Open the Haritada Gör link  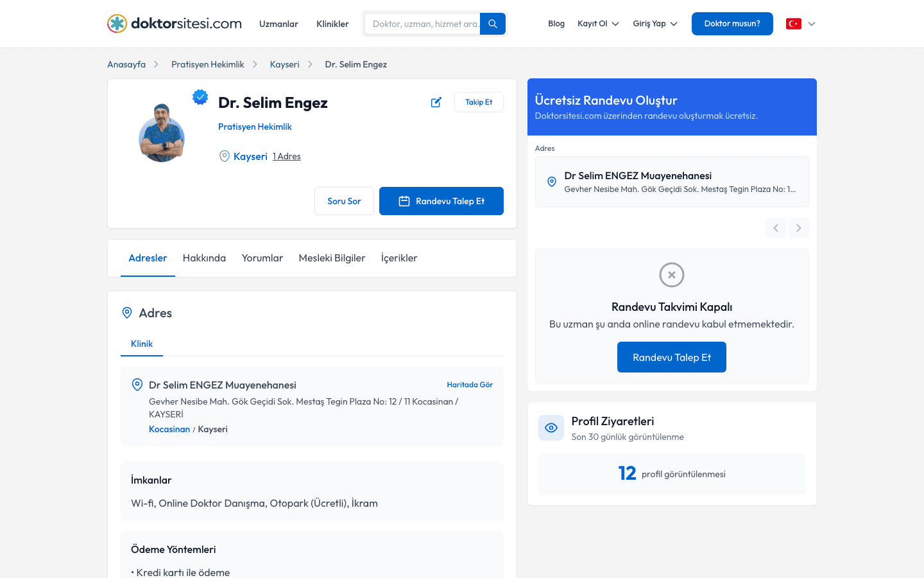click(470, 385)
